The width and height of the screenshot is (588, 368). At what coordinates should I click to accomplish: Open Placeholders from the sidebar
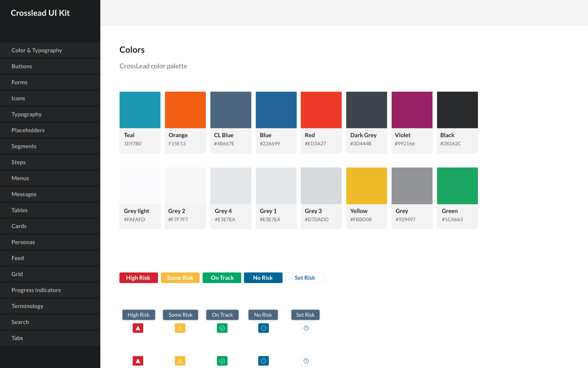pyautogui.click(x=50, y=130)
